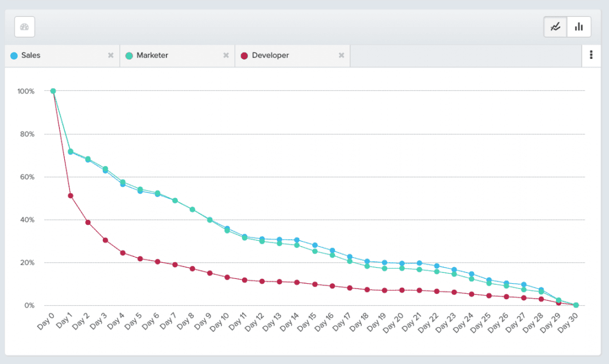Image resolution: width=609 pixels, height=364 pixels.
Task: Click the blue Sales color dot
Action: [x=14, y=55]
